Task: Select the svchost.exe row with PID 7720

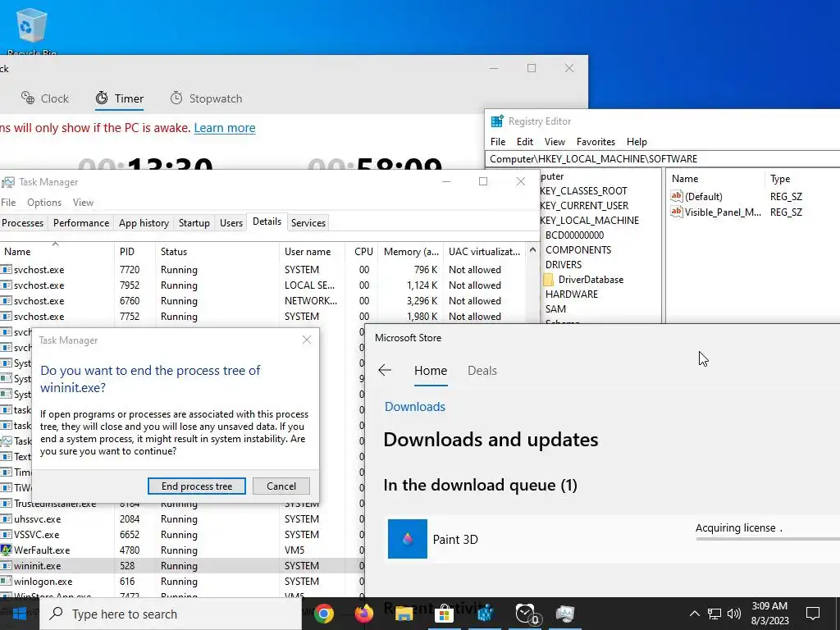Action: (x=262, y=269)
